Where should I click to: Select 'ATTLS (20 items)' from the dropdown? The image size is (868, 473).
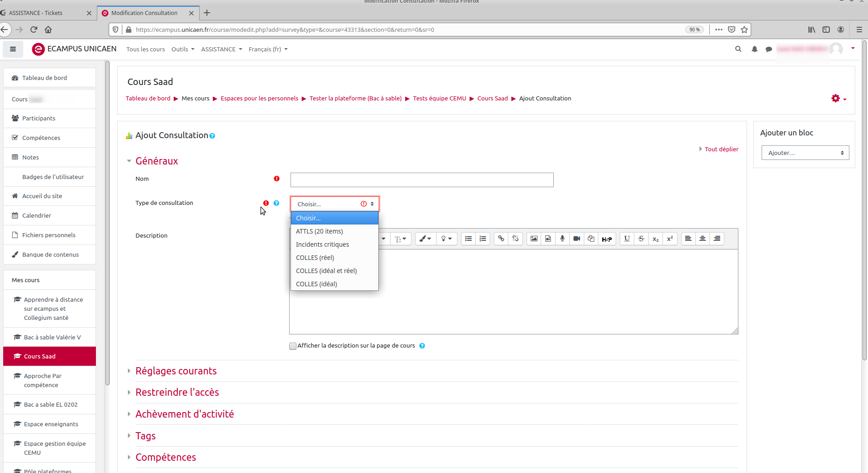tap(319, 231)
